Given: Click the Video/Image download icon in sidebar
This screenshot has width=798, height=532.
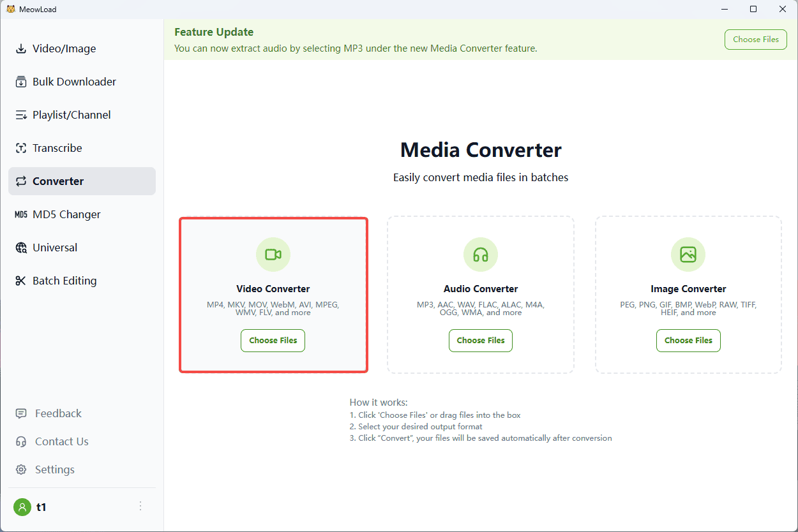Looking at the screenshot, I should click(21, 49).
